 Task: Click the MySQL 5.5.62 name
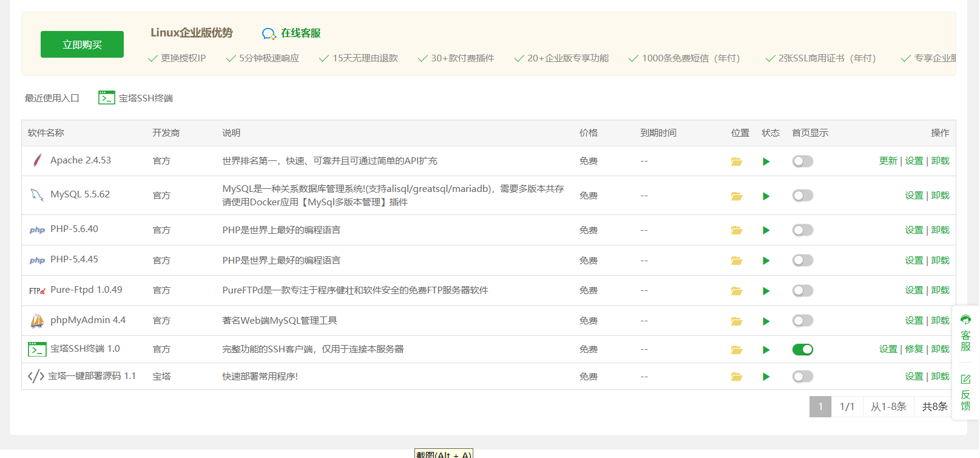pyautogui.click(x=80, y=194)
